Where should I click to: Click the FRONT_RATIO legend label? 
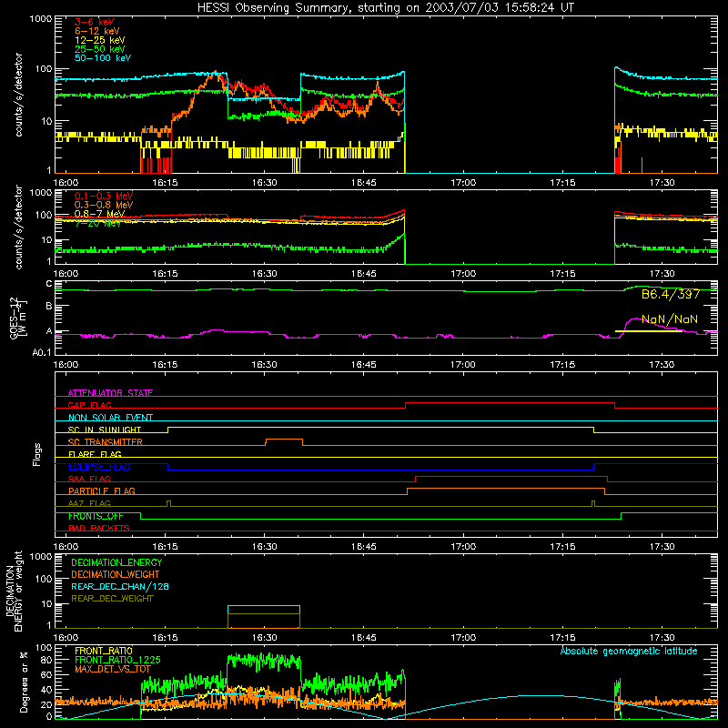point(104,651)
